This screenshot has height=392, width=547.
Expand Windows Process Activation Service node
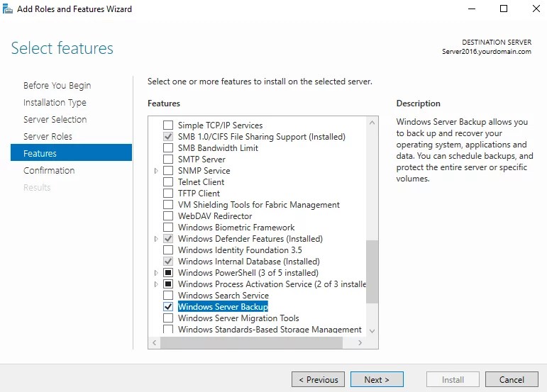pos(156,284)
